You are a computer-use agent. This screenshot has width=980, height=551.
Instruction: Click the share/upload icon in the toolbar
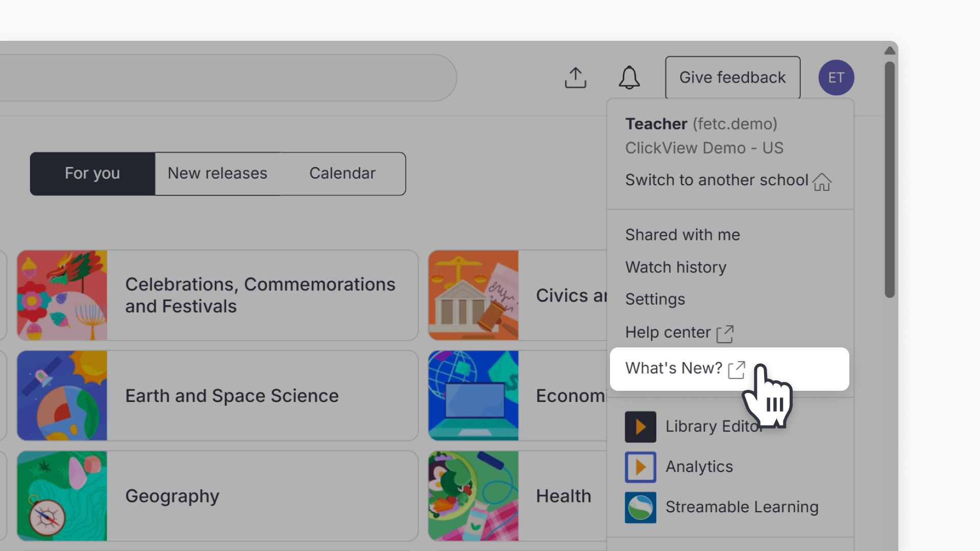click(575, 78)
